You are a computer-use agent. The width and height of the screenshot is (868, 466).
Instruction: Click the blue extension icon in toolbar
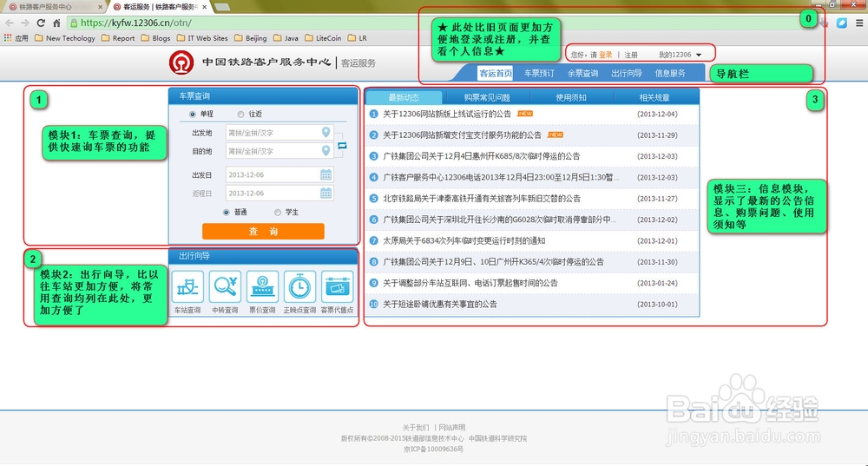pos(842,23)
